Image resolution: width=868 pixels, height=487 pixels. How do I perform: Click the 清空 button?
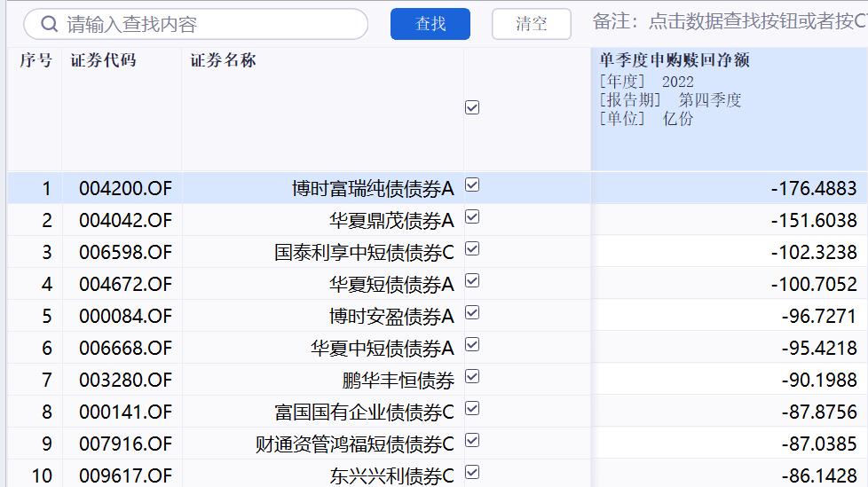(x=532, y=24)
